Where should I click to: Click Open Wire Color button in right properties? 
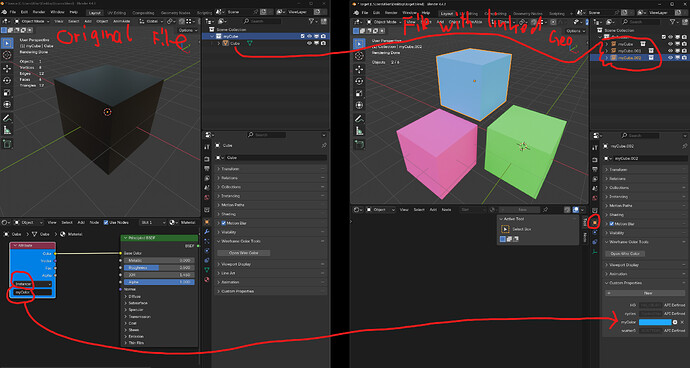point(625,254)
